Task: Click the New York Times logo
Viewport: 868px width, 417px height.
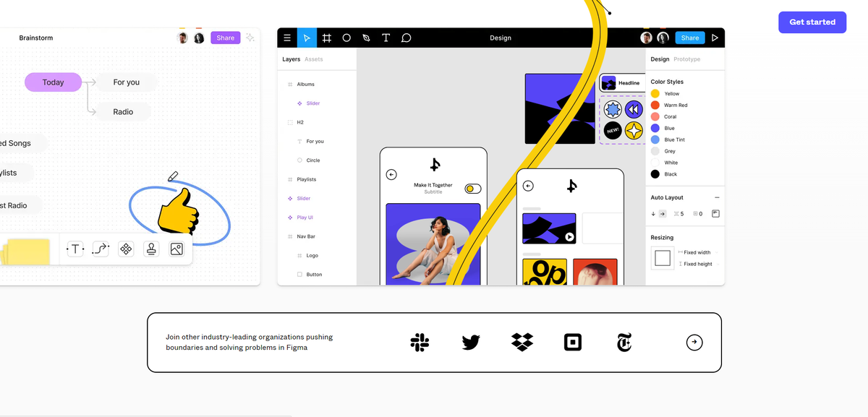Action: [624, 343]
